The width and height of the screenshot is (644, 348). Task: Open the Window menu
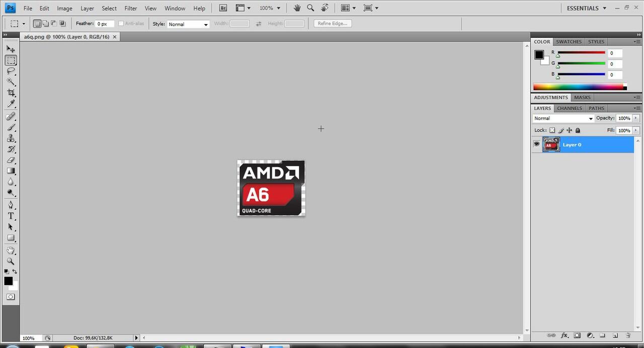click(175, 8)
